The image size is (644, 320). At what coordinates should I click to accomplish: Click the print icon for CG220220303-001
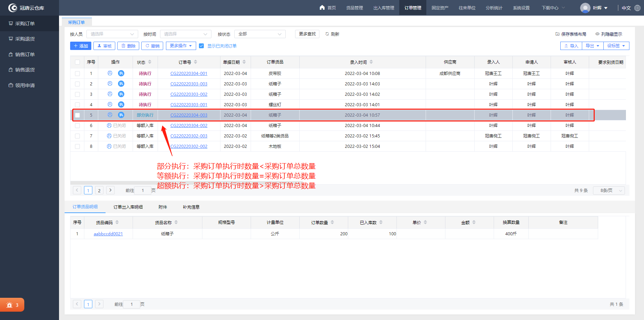pos(110,104)
